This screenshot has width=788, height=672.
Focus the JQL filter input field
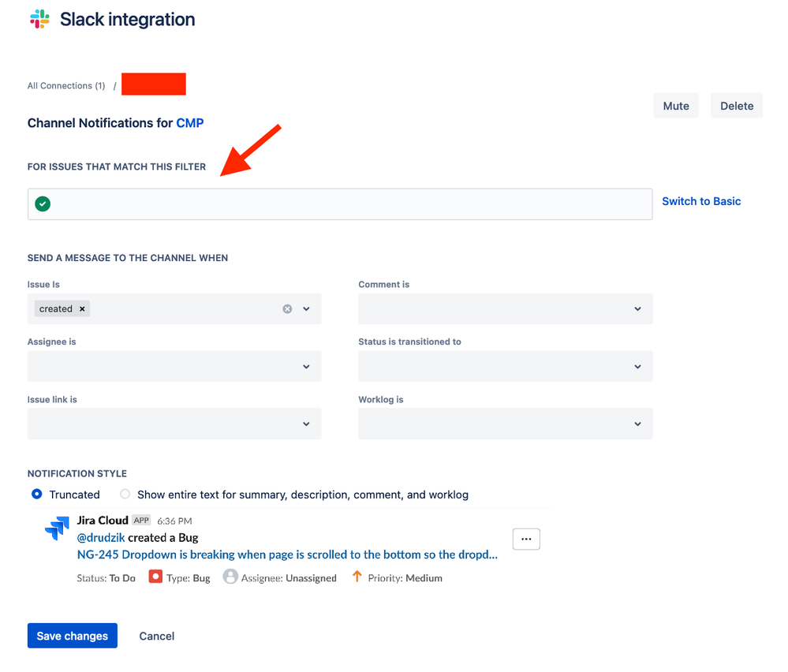tap(340, 204)
